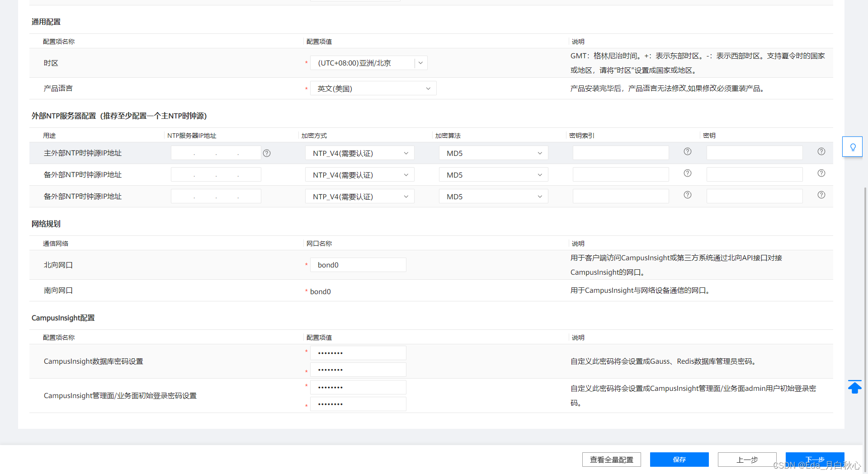Focus key index field in primary NTP row
The width and height of the screenshot is (868, 474).
[x=621, y=153]
